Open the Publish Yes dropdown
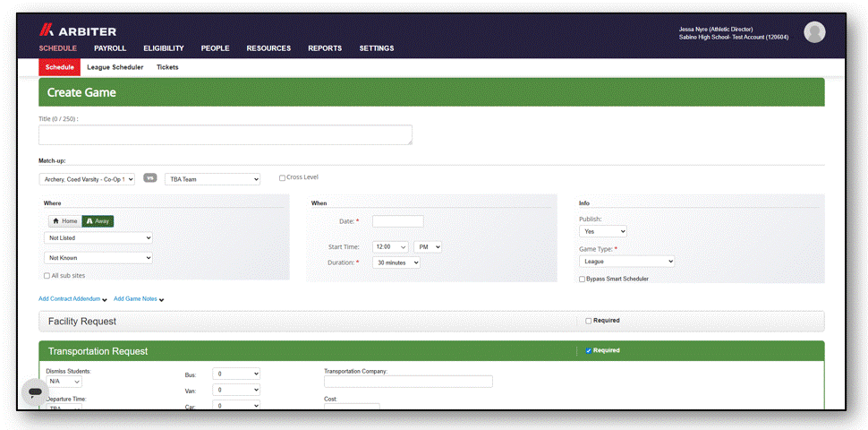The image size is (868, 430). click(603, 231)
